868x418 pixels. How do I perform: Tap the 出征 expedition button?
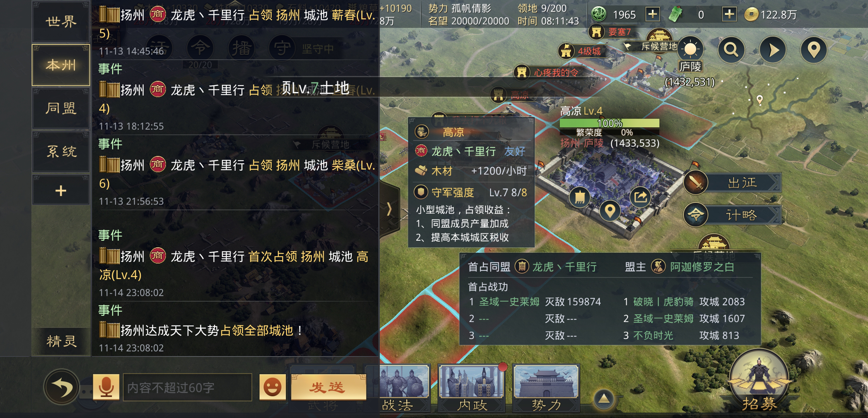pyautogui.click(x=733, y=182)
